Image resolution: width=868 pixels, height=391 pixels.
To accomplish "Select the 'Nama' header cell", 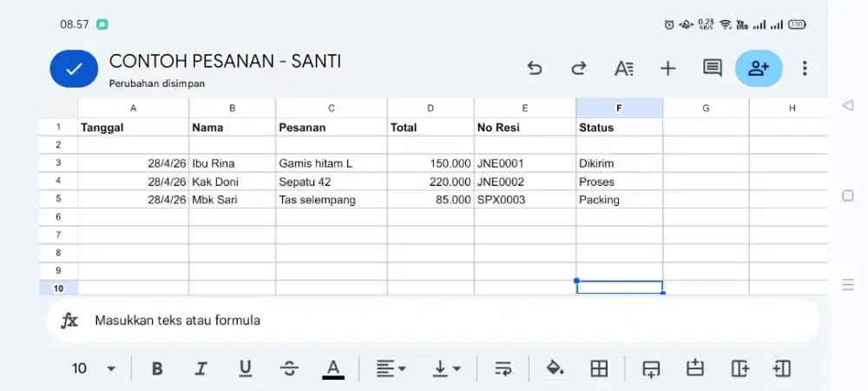I will click(x=232, y=128).
